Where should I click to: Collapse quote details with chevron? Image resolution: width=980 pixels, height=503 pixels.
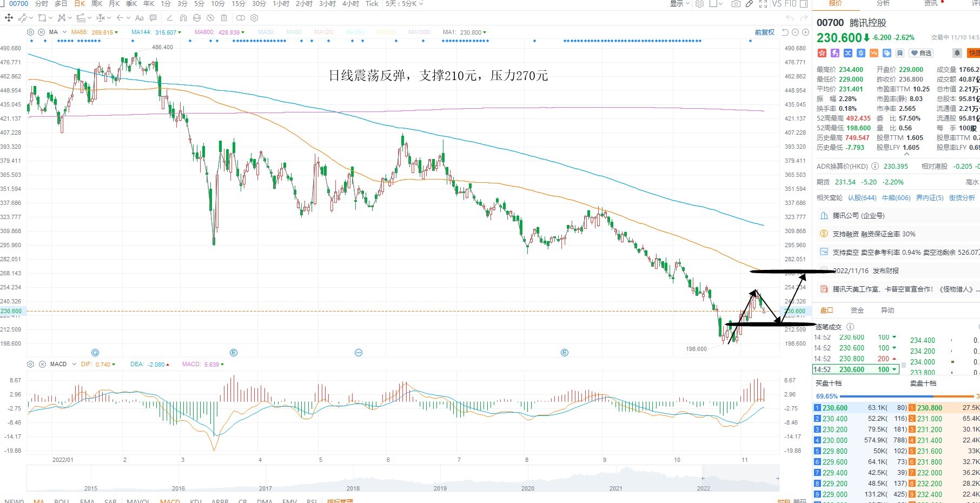click(x=906, y=154)
